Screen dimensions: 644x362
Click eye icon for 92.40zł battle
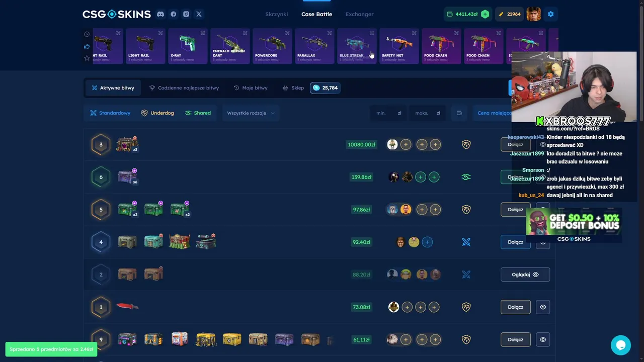543,242
